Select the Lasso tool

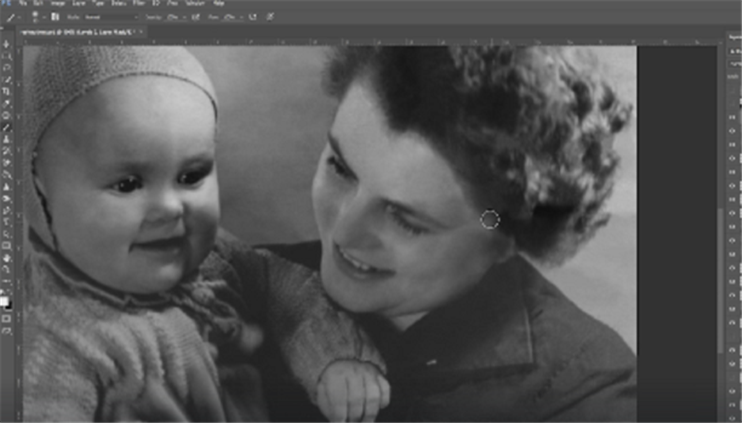click(7, 68)
